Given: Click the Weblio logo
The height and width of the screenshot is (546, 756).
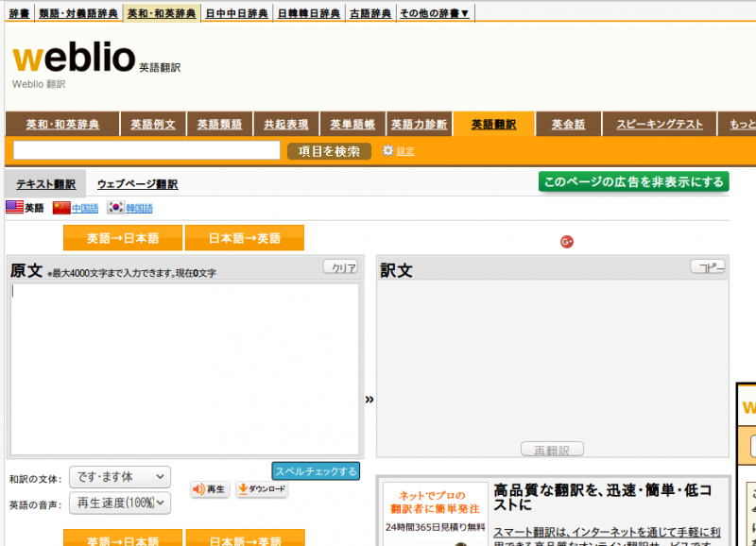Looking at the screenshot, I should (x=74, y=58).
